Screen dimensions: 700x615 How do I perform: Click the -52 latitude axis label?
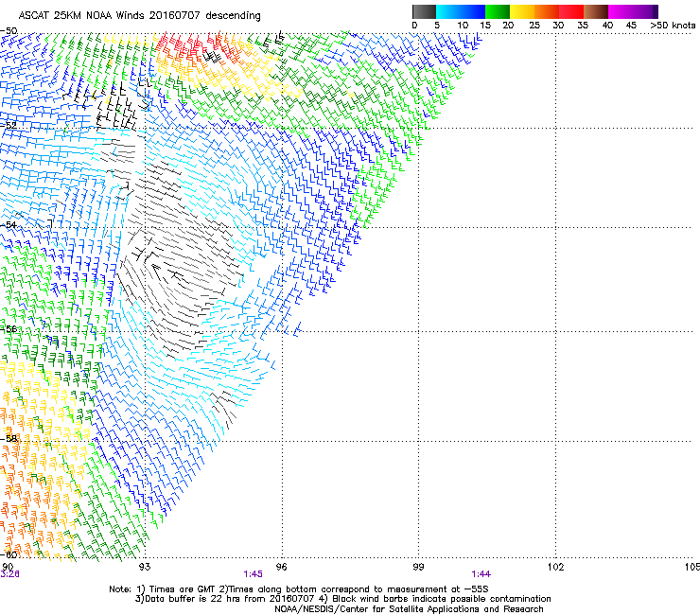click(x=9, y=125)
